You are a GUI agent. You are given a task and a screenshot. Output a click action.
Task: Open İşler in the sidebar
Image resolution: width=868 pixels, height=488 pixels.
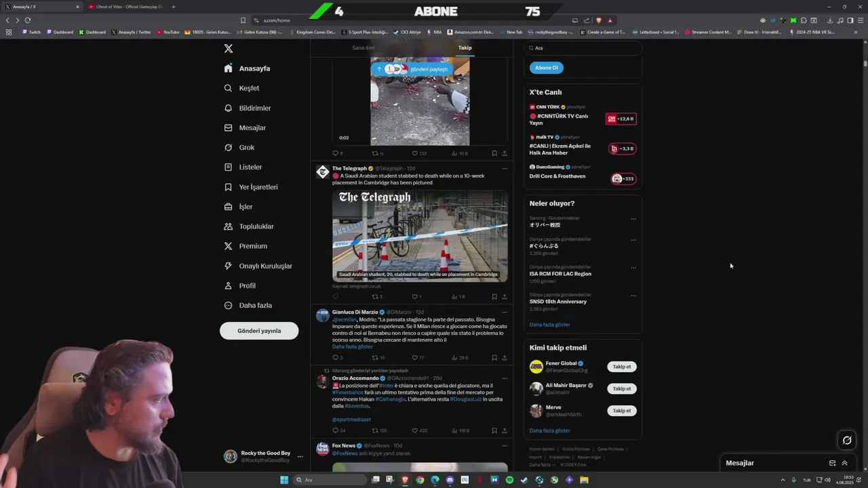click(238, 207)
